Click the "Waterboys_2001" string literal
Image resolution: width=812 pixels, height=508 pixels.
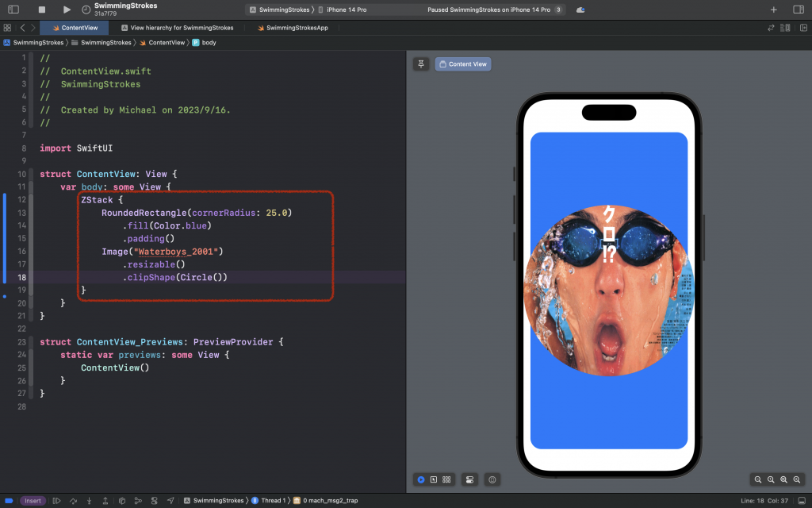(176, 252)
